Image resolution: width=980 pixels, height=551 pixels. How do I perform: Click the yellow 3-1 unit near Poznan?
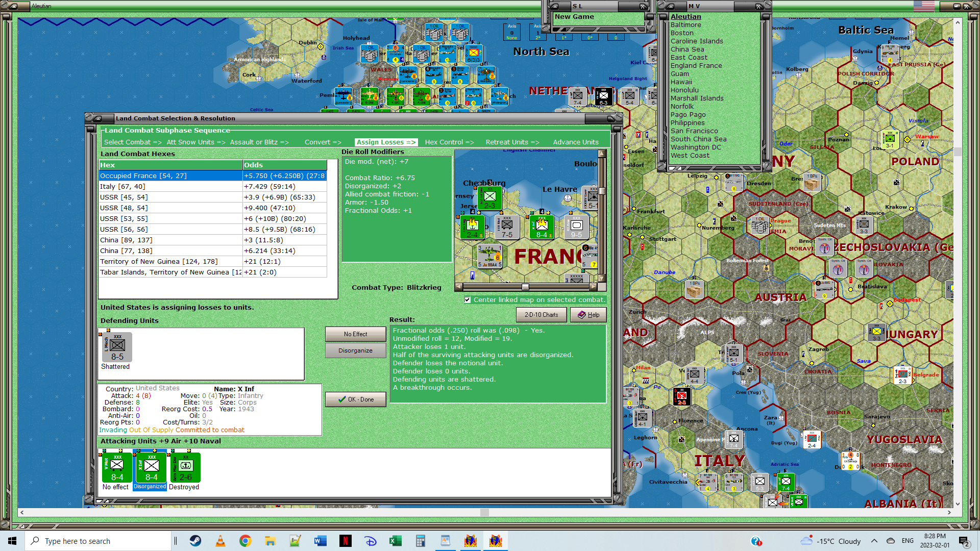(890, 139)
